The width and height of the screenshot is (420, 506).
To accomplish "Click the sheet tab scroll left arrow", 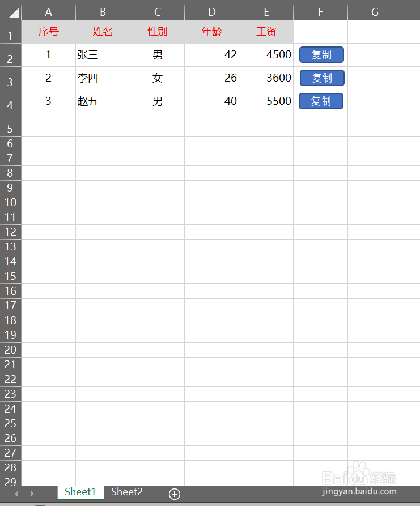I will (16, 494).
